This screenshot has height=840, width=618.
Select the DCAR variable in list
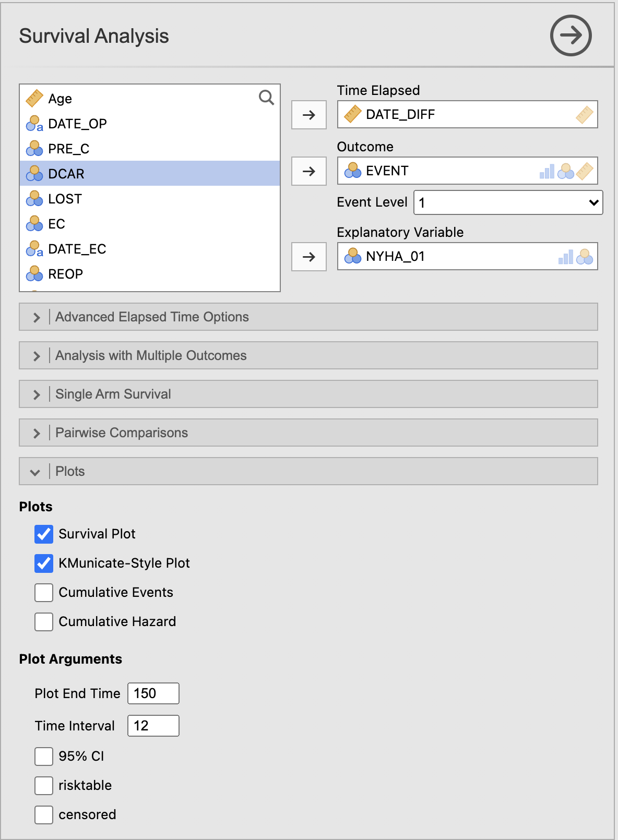pos(150,173)
